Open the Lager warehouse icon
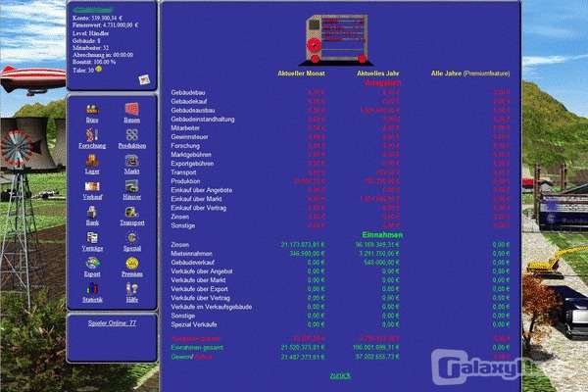Image resolution: width=588 pixels, height=392 pixels. pyautogui.click(x=92, y=161)
